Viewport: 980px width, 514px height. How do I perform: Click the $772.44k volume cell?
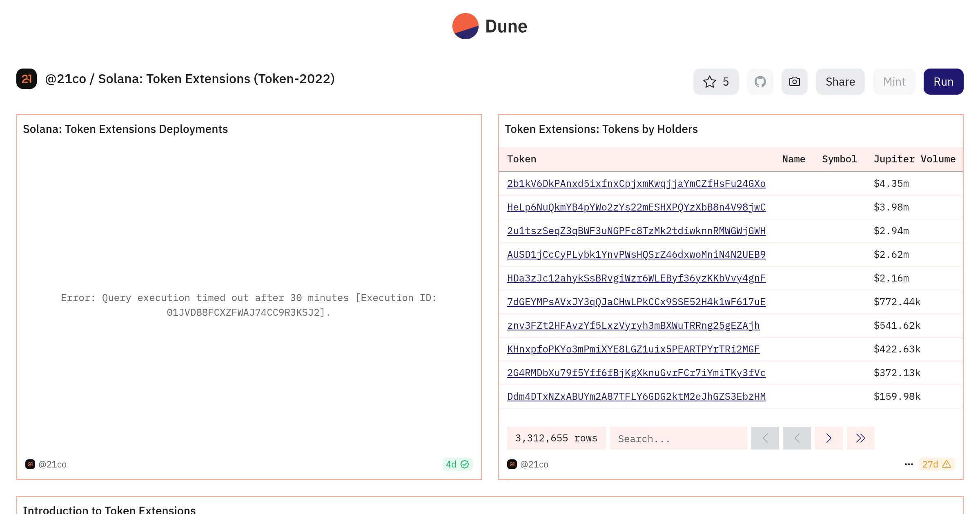pos(897,302)
